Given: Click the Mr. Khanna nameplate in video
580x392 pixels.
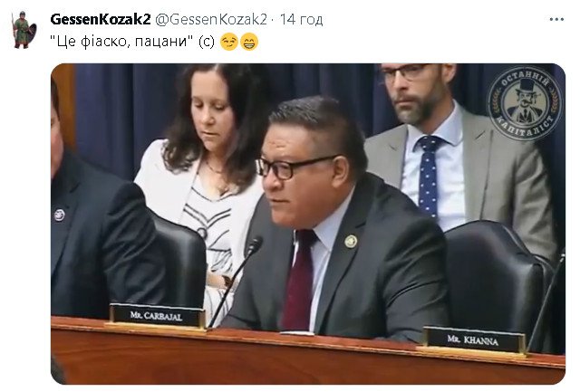Looking at the screenshot, I should click(473, 339).
